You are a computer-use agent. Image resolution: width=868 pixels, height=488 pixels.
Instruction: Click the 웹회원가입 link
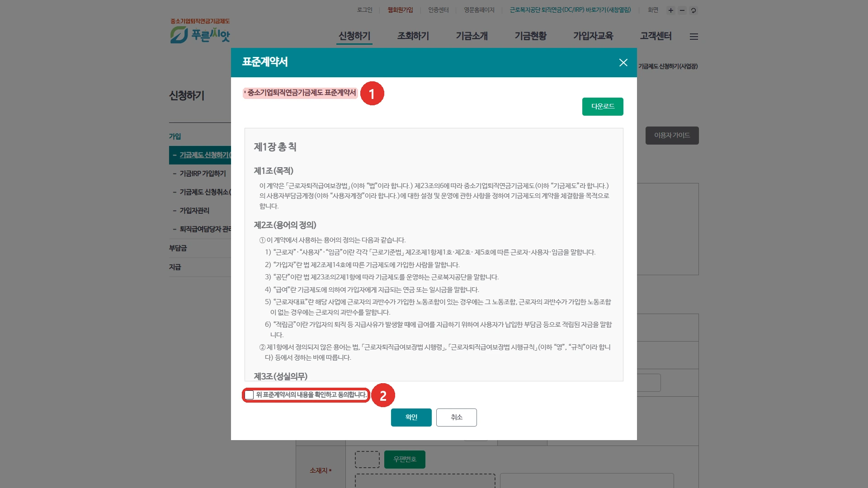point(400,10)
